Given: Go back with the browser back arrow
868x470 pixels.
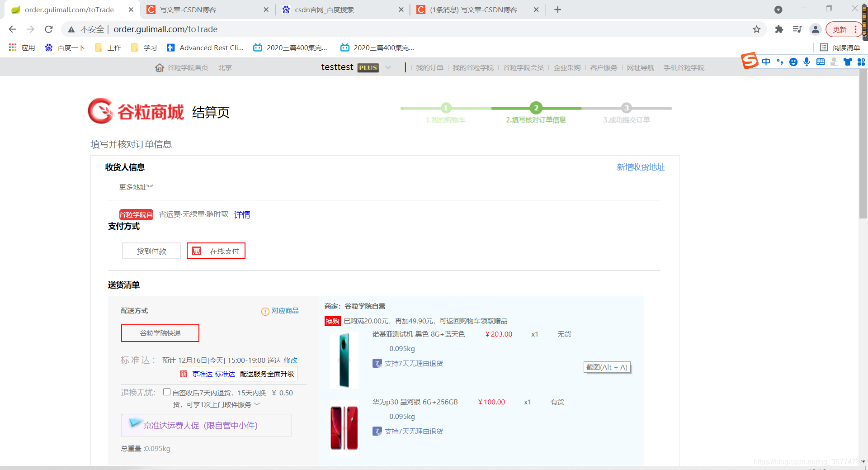Looking at the screenshot, I should (12, 29).
